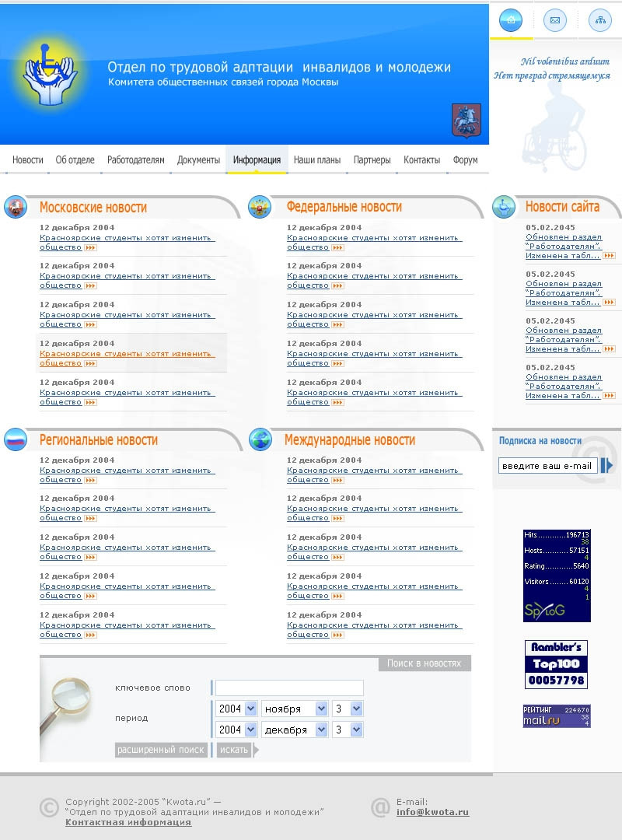This screenshot has width=622, height=840.
Task: Expand the ноября month dropdown
Action: point(295,709)
